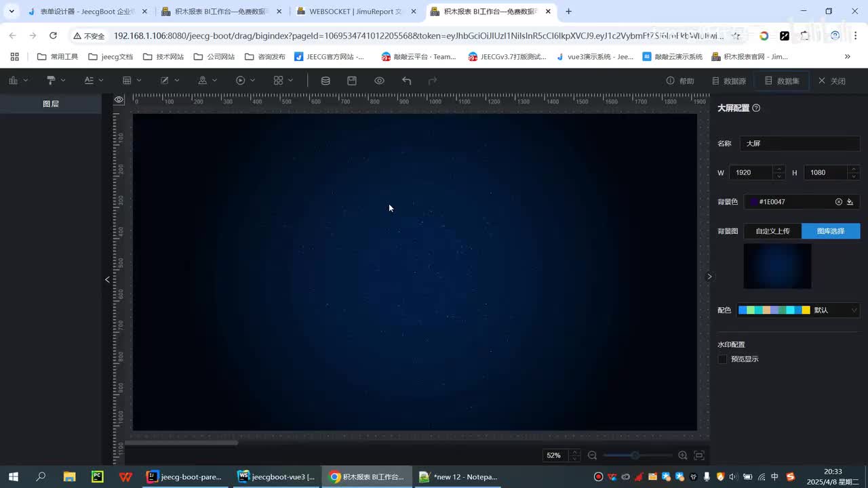The image size is (868, 488).
Task: Open File Explorer from the taskbar
Action: tap(69, 476)
